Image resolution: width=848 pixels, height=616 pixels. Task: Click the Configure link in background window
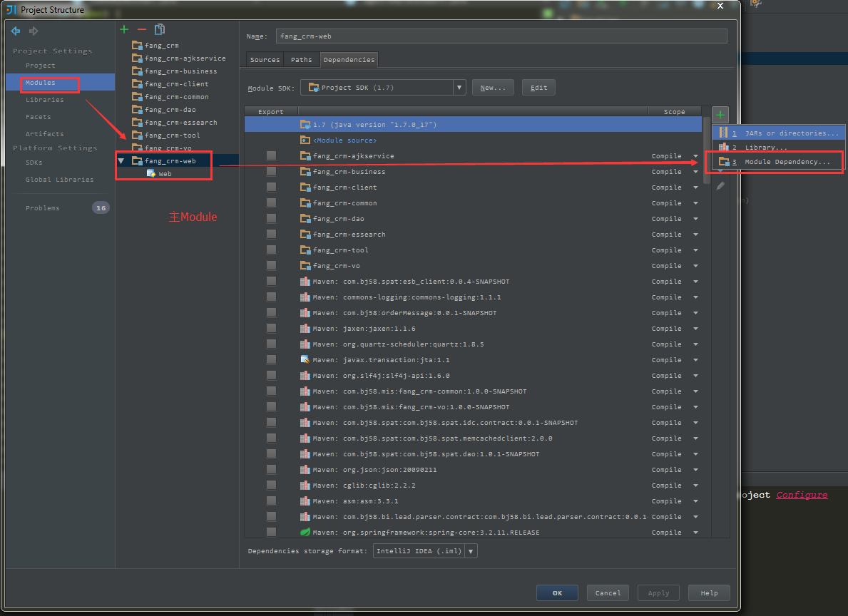802,495
